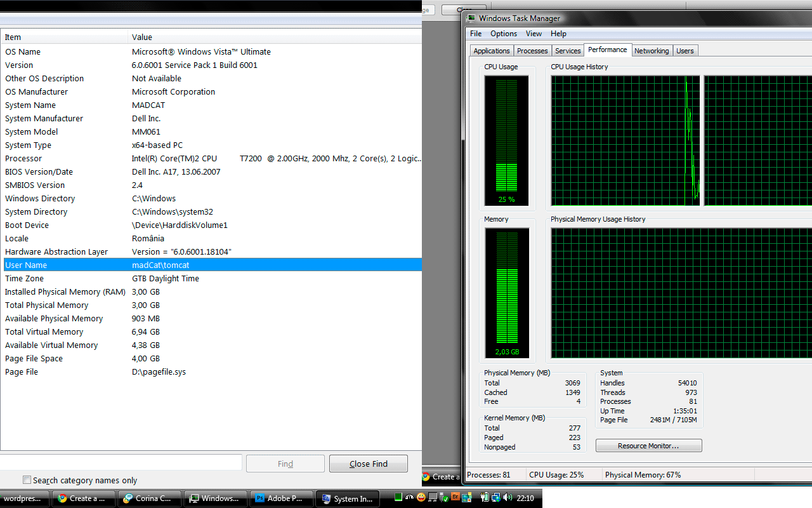Image resolution: width=812 pixels, height=508 pixels.
Task: Activate the Windows Task Manager taskbar button
Action: (216, 498)
